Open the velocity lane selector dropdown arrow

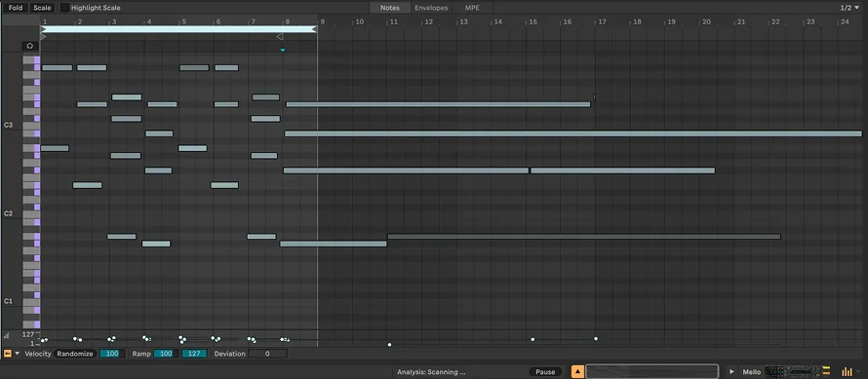18,354
